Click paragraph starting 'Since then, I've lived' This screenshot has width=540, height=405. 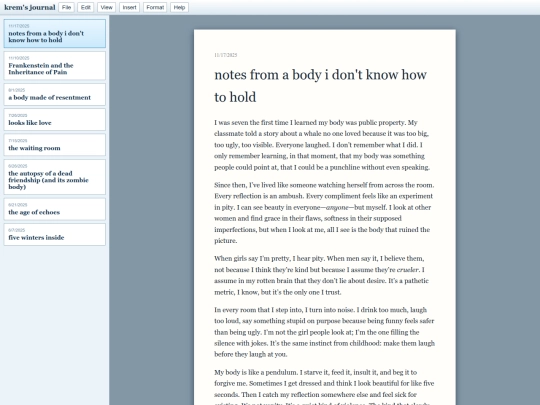pyautogui.click(x=324, y=213)
